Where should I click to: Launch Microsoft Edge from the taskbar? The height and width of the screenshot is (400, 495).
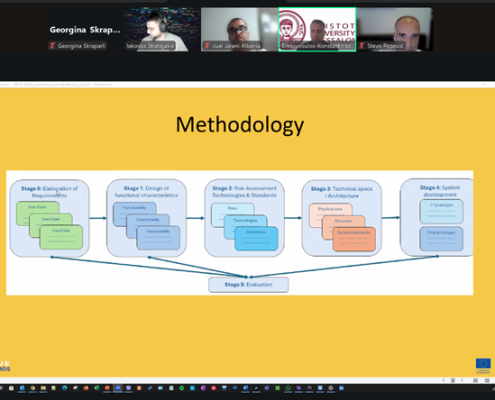(65, 388)
